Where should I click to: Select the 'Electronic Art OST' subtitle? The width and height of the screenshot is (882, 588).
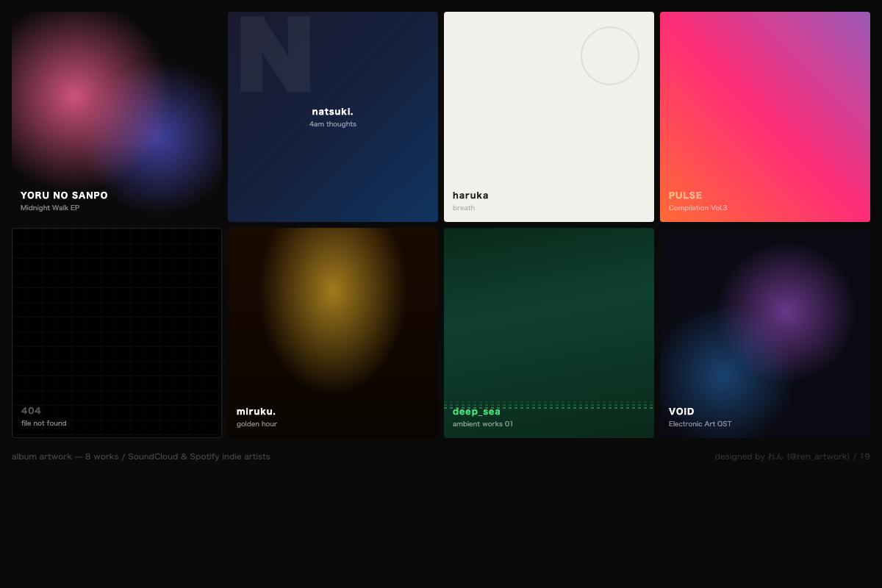[700, 424]
